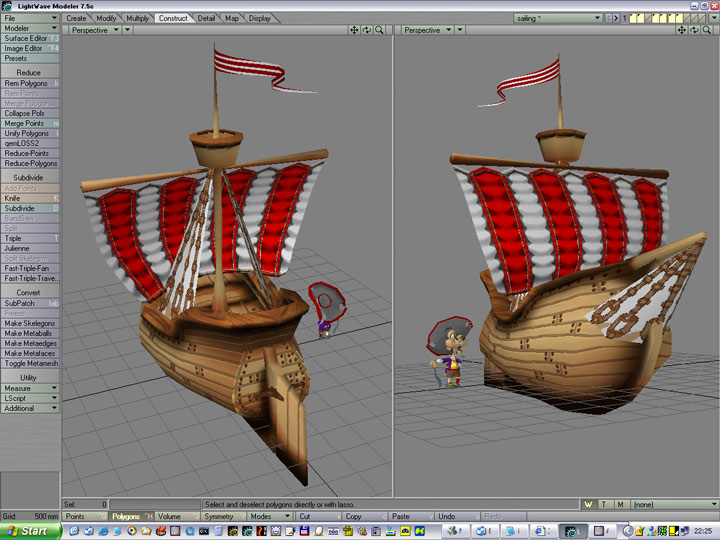Open the Additional dropdown

click(x=30, y=408)
